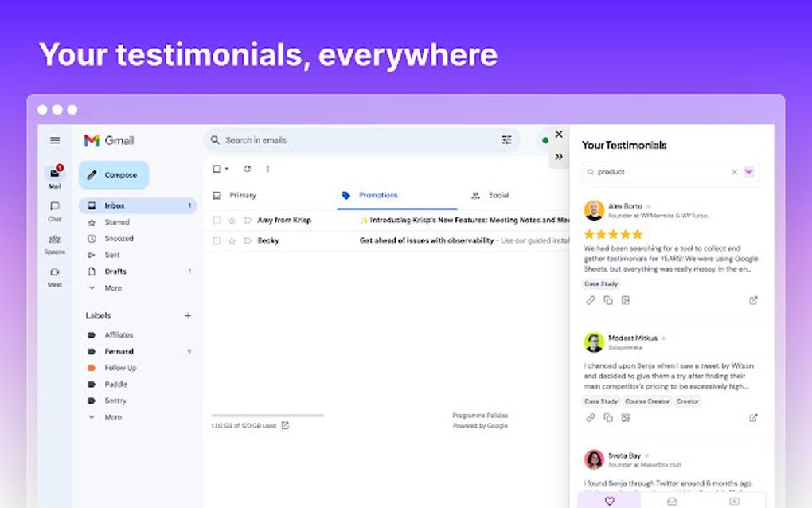Open the filter dropdown beside the product search
Image resolution: width=812 pixels, height=508 pixels.
748,172
